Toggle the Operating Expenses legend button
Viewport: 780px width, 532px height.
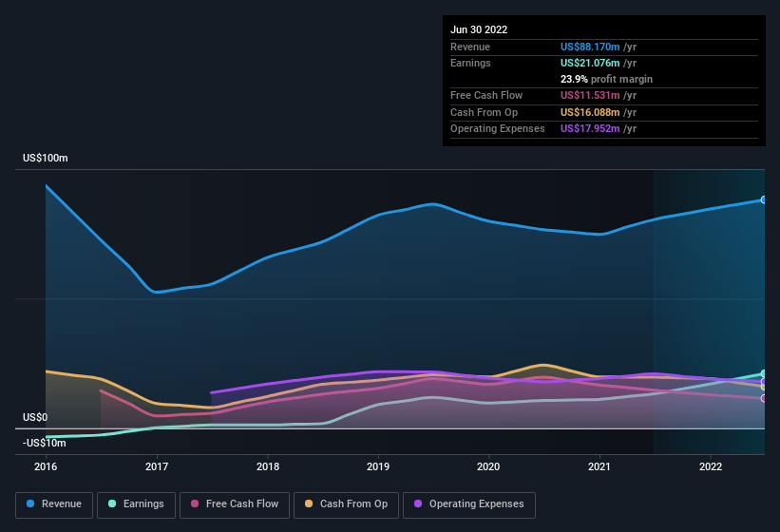[x=469, y=504]
